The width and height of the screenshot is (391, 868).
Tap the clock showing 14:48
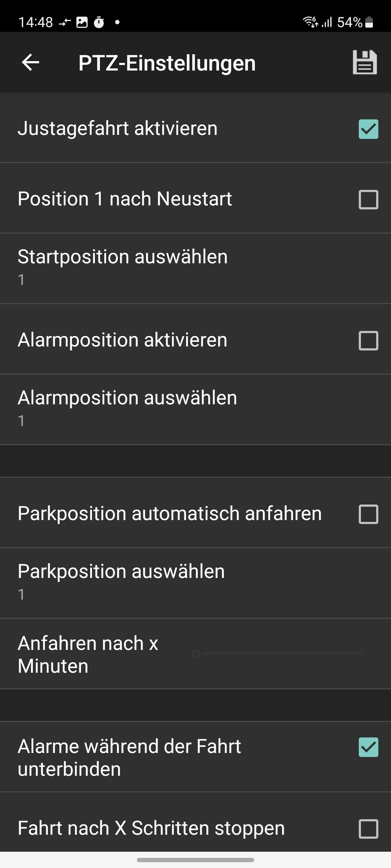coord(35,22)
